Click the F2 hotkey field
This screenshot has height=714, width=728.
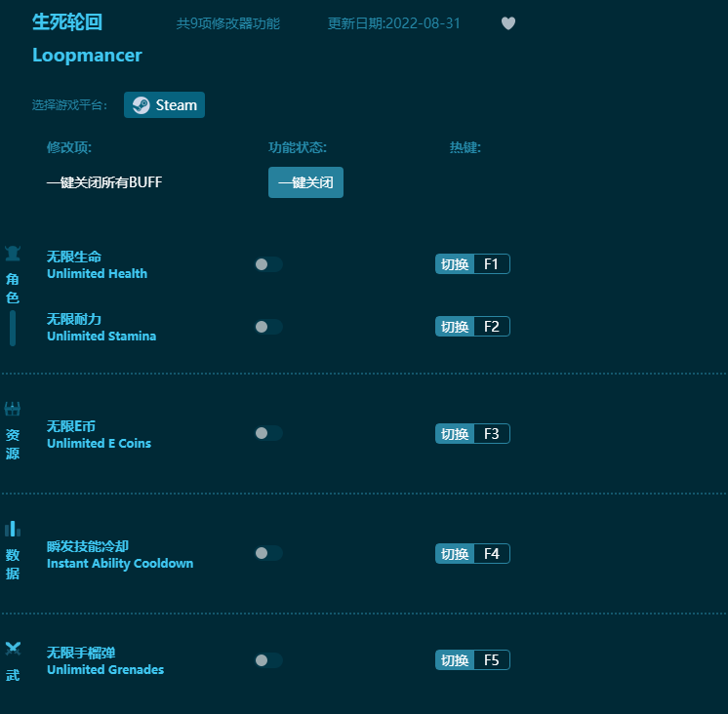(492, 326)
